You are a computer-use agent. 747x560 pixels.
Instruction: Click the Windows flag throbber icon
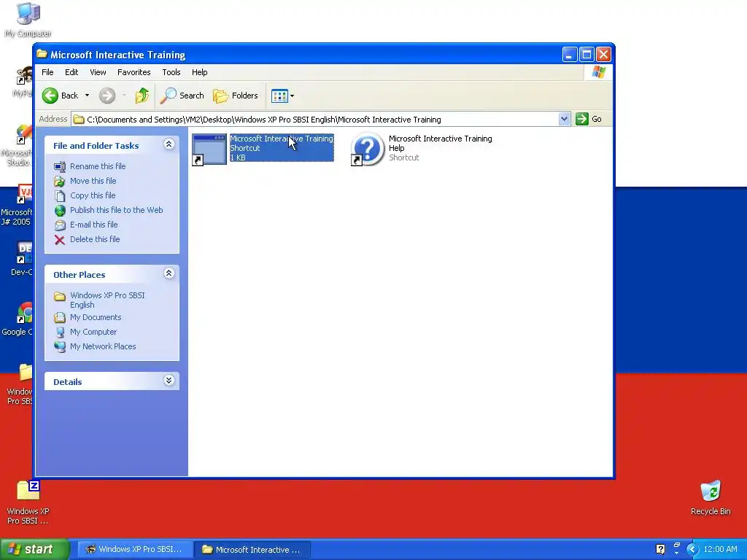(598, 72)
